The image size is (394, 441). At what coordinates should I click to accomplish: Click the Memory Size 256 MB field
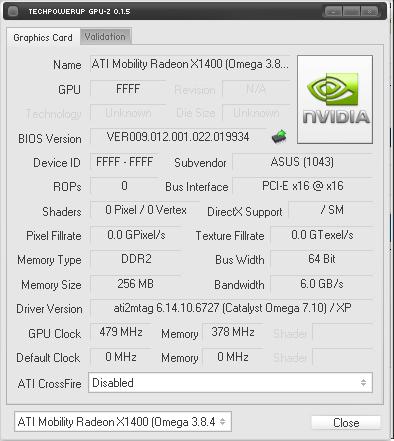point(136,284)
